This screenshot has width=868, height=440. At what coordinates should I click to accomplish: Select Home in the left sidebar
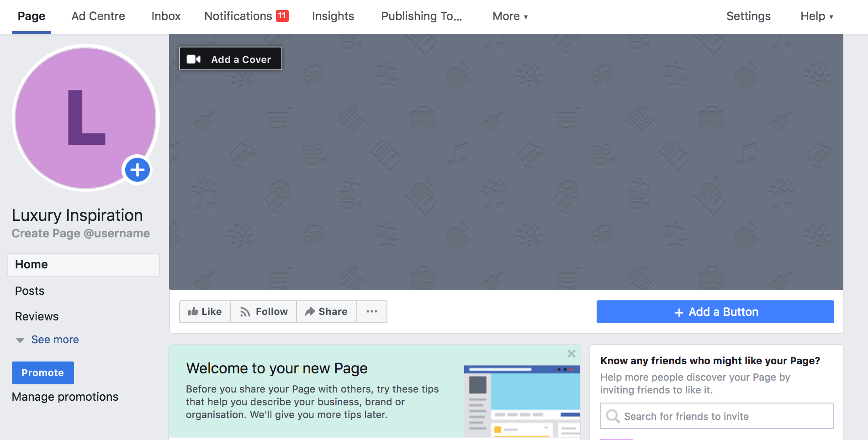[84, 265]
